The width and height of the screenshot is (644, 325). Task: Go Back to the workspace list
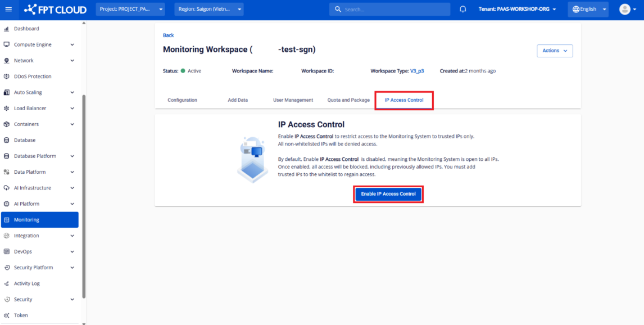tap(168, 35)
